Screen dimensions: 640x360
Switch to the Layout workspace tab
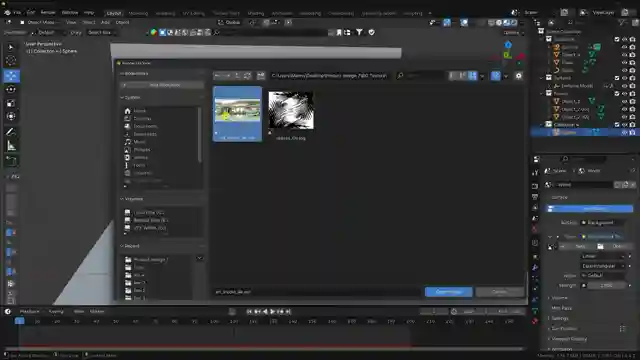(113, 13)
